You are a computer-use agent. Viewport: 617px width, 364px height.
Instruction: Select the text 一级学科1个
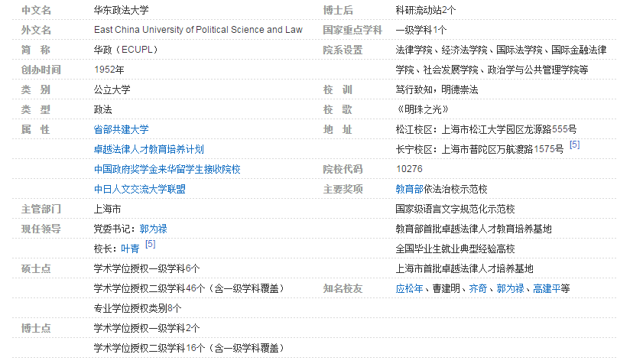coord(421,30)
